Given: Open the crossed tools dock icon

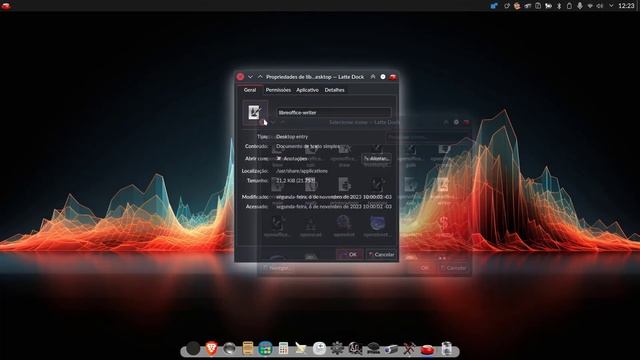Looking at the screenshot, I should (409, 349).
